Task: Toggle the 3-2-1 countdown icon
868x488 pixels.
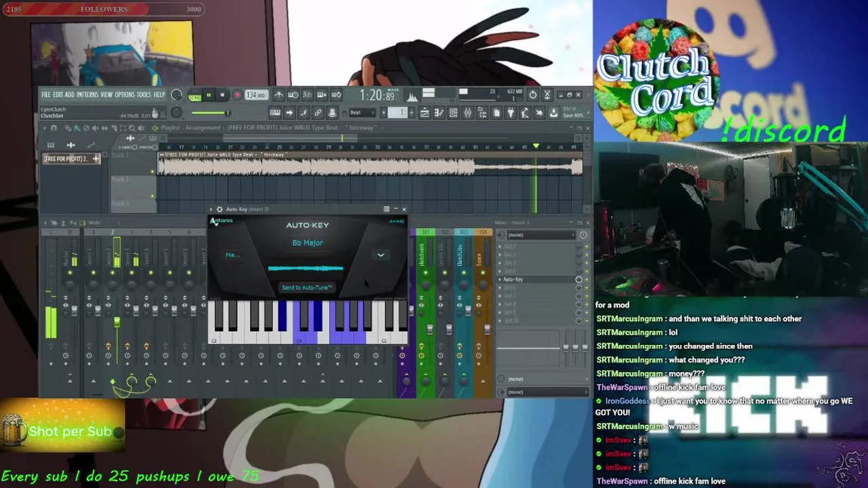Action: tap(307, 95)
